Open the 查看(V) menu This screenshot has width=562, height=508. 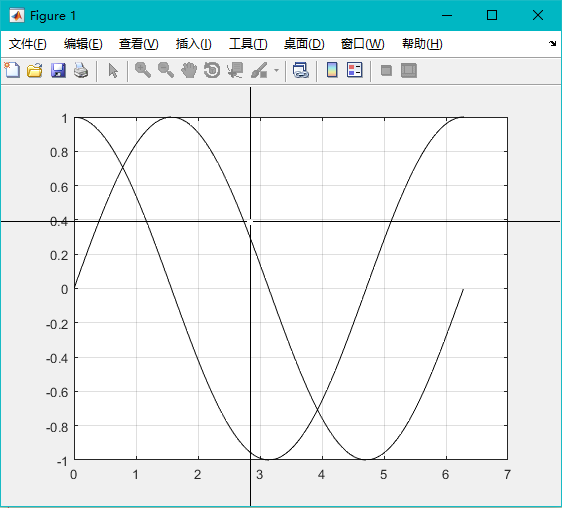click(139, 44)
